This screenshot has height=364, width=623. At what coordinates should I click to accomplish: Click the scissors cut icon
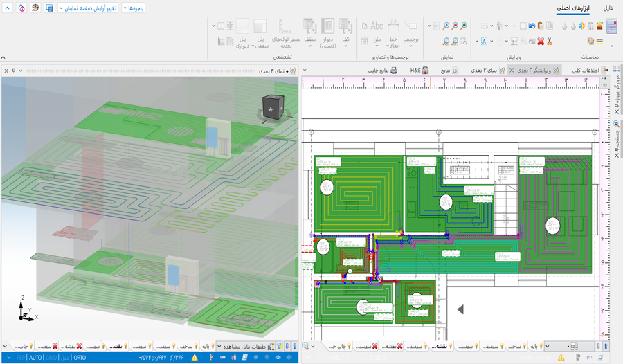549,42
